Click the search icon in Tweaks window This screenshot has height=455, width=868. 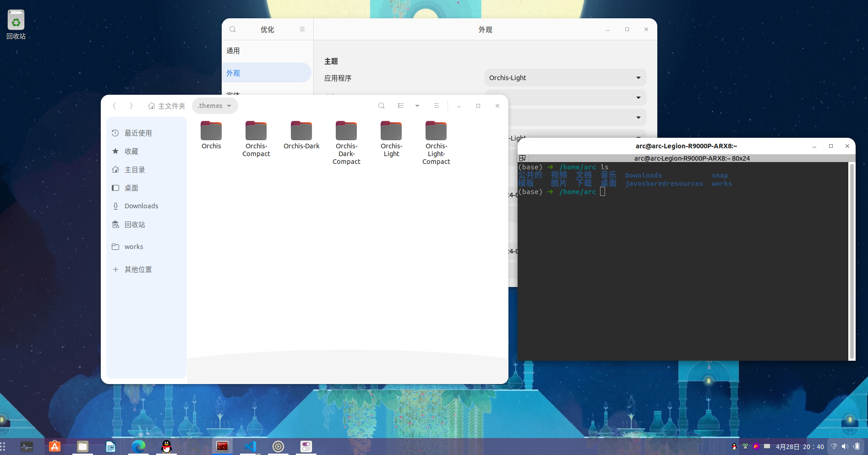(233, 29)
